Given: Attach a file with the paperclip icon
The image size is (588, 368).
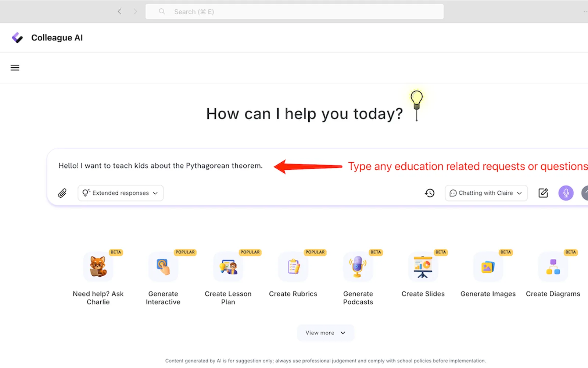Looking at the screenshot, I should tap(62, 193).
